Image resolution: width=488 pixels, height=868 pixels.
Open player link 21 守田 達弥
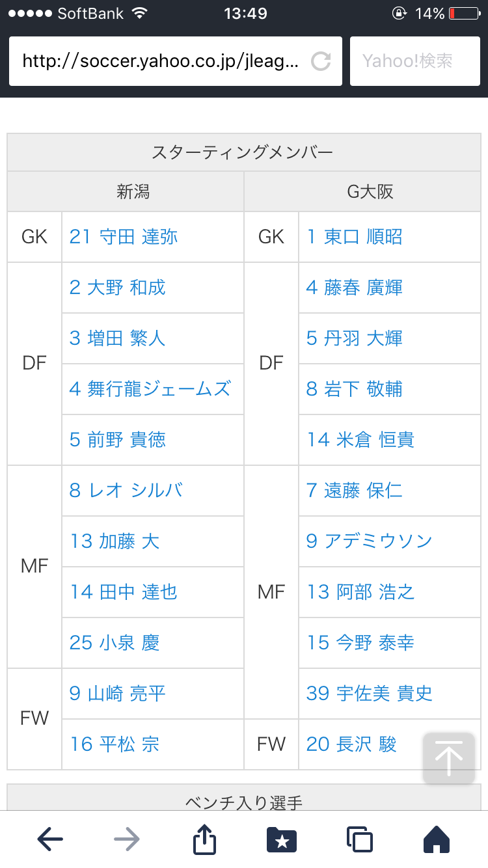(124, 237)
